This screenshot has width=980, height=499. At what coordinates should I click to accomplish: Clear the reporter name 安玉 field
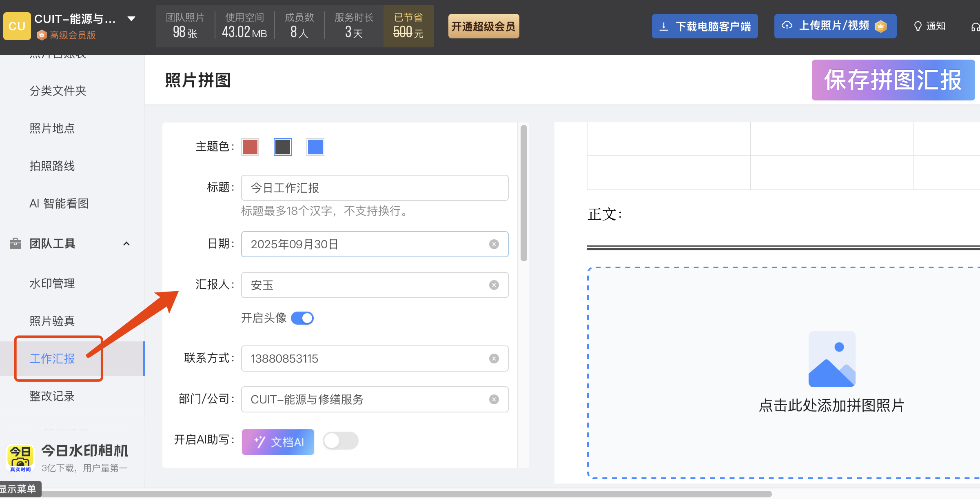coord(494,285)
